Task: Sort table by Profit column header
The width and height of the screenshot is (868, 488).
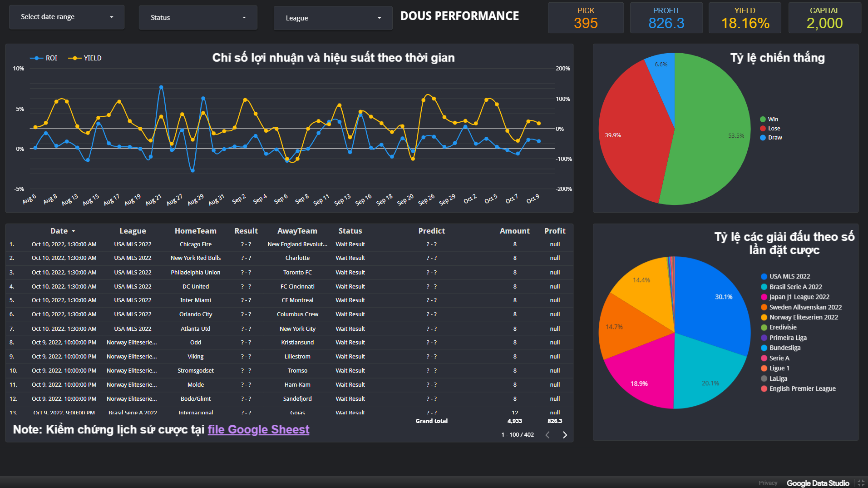Action: tap(555, 231)
